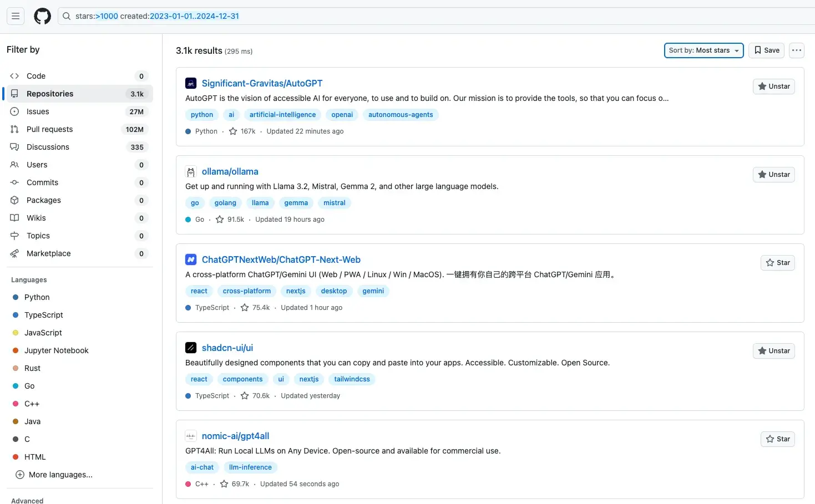
Task: Unstar the ollama repository
Action: [773, 175]
